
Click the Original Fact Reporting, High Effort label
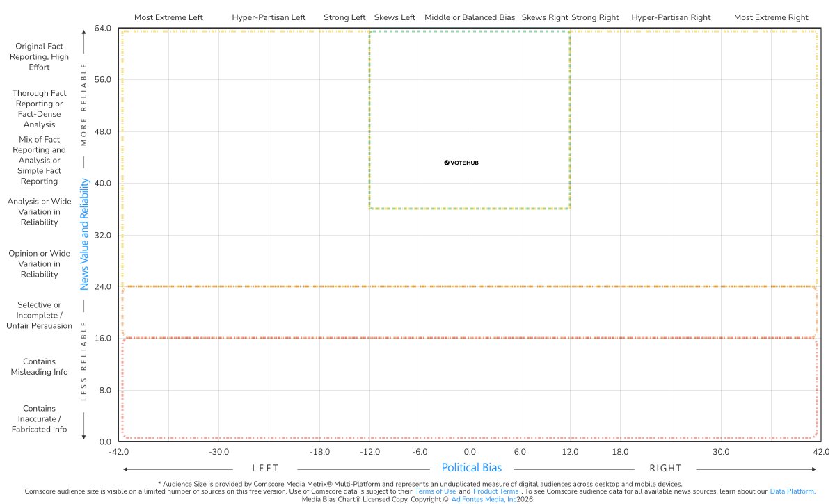[39, 57]
